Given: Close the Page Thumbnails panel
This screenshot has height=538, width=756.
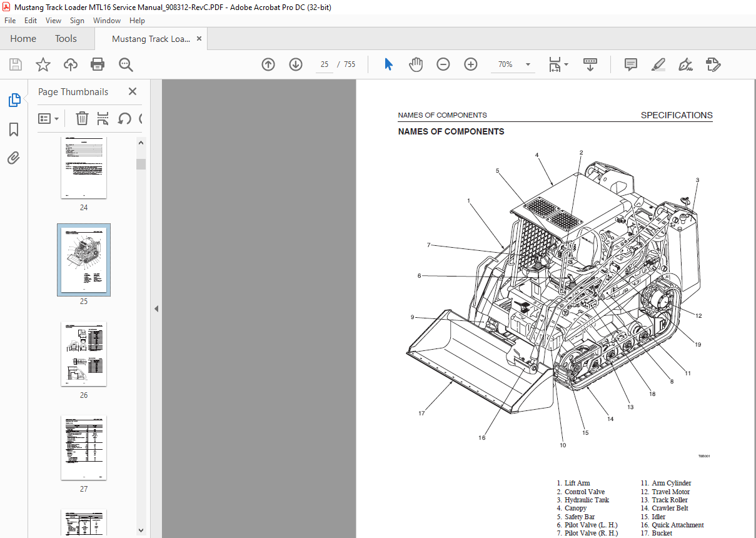Looking at the screenshot, I should 133,91.
